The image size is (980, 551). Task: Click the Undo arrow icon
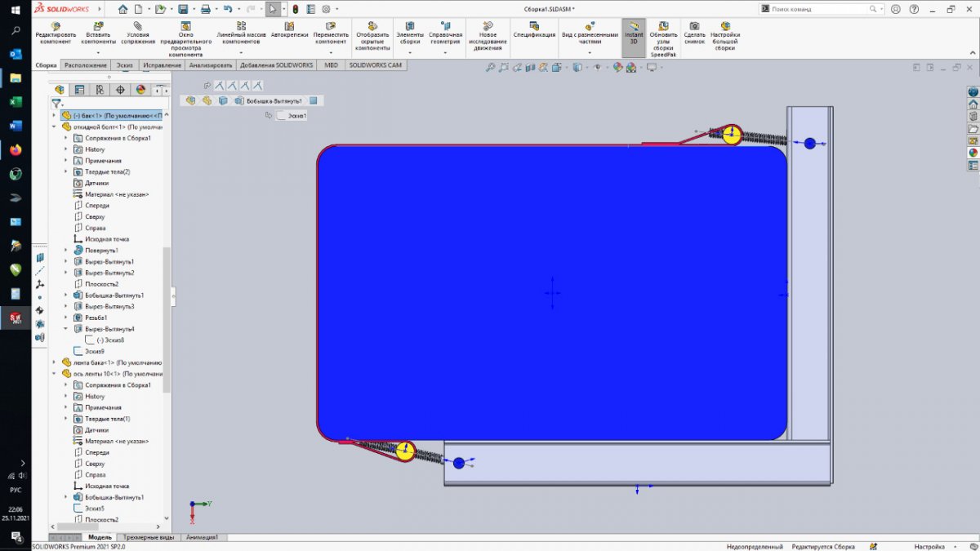[x=228, y=9]
